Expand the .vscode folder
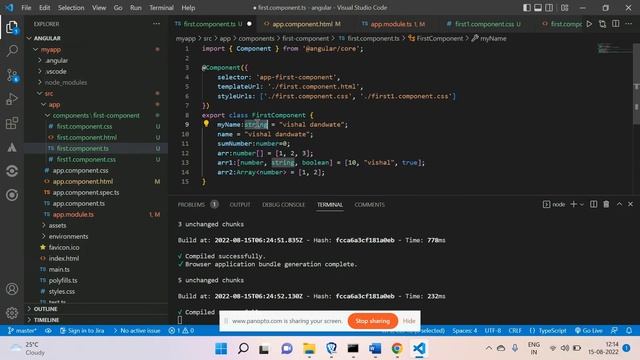The height and width of the screenshot is (360, 640). (56, 71)
